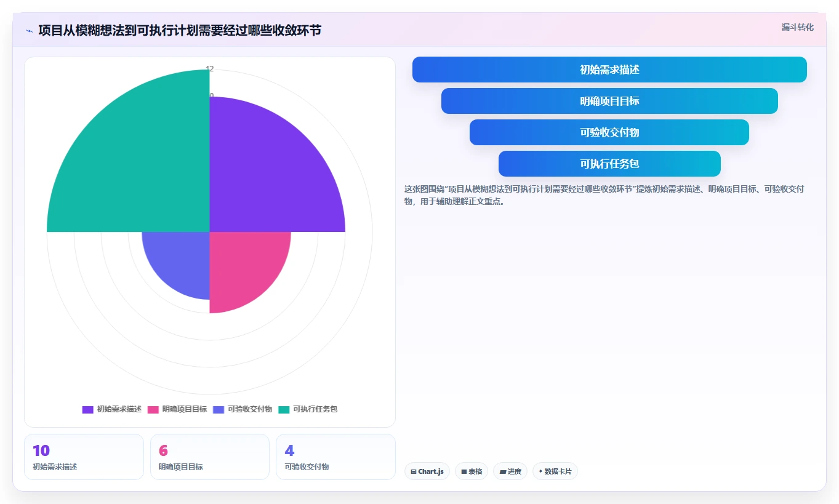This screenshot has height=504, width=839.
Task: Click the Chart.js tag chip
Action: [427, 471]
